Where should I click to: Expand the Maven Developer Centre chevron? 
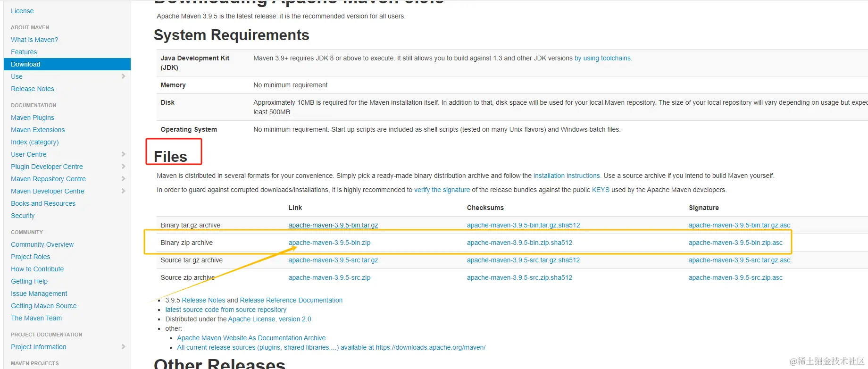(x=123, y=191)
